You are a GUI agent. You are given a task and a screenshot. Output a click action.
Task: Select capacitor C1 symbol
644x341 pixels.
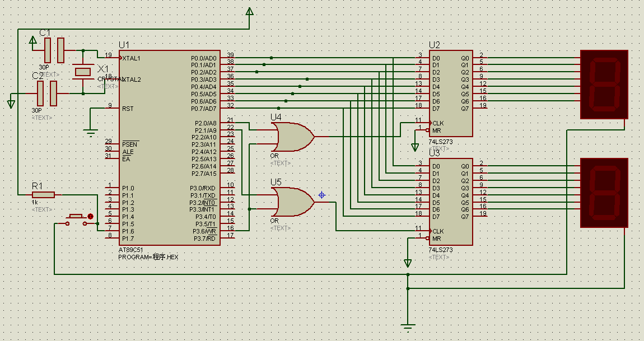54,50
